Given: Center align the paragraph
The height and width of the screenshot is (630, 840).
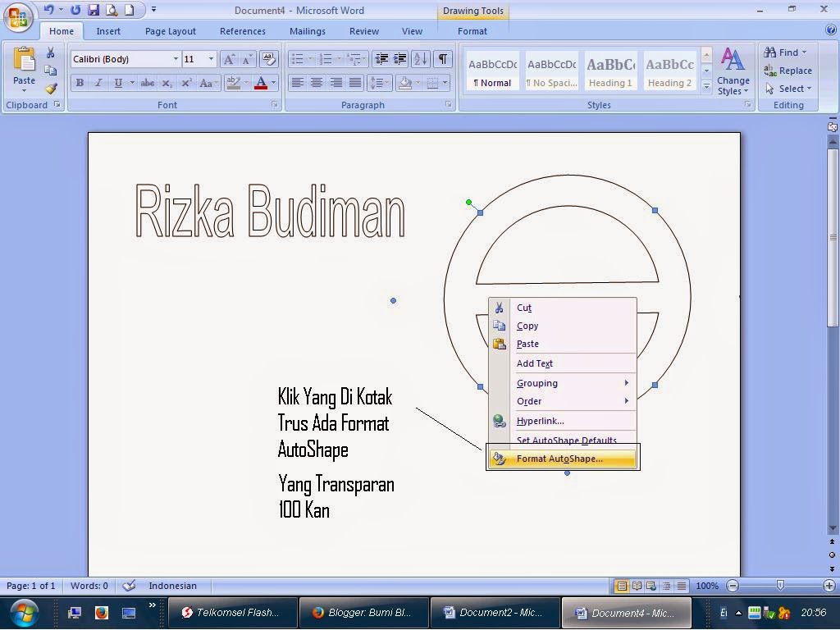Looking at the screenshot, I should click(317, 83).
